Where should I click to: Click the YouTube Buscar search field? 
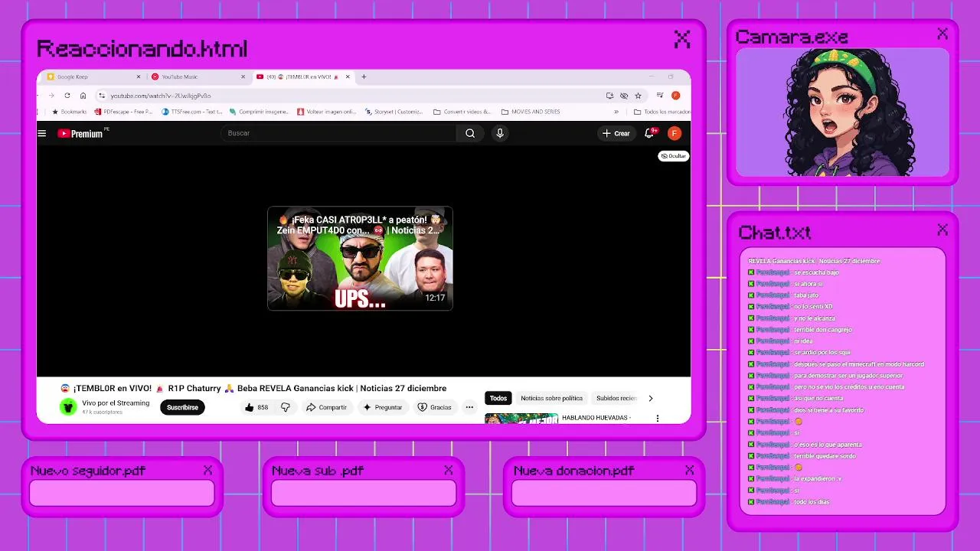coord(337,133)
